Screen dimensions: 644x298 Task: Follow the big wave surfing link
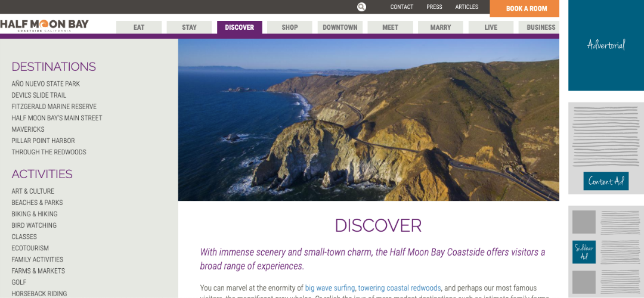click(x=330, y=288)
